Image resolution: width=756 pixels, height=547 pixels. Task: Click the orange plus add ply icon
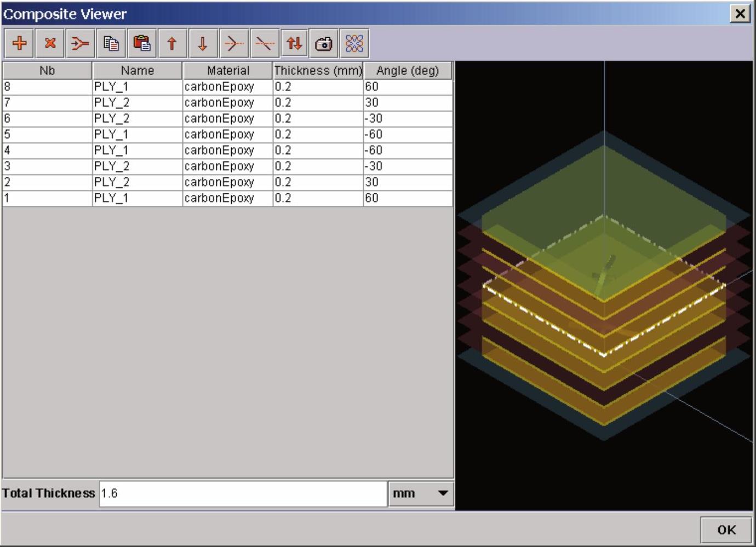[20, 43]
